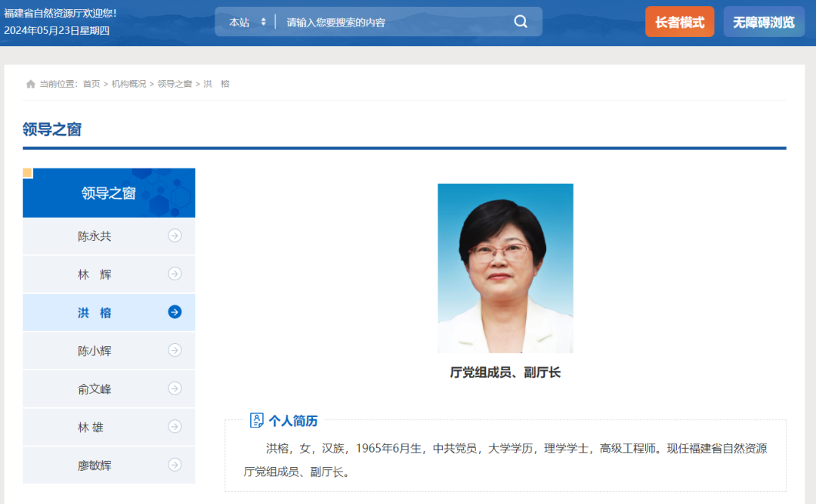Click the leader portrait photo

click(505, 268)
